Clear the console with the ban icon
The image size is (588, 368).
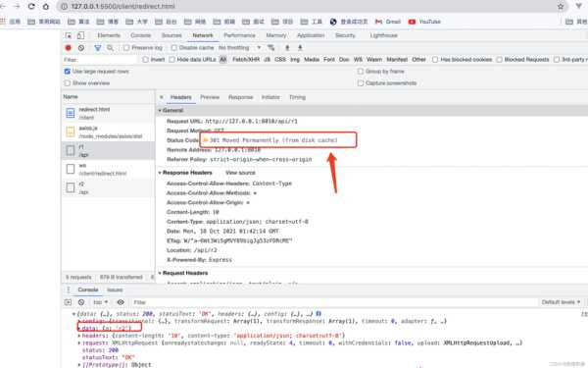coord(81,302)
